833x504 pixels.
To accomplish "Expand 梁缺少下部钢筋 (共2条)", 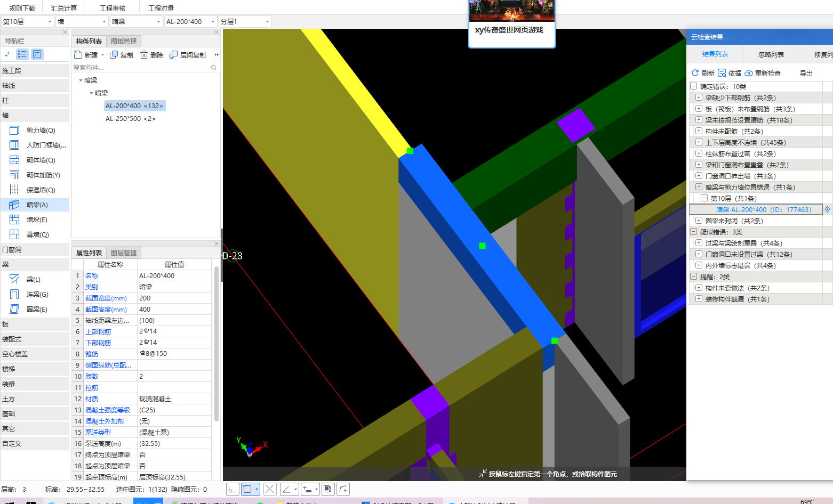I will click(699, 97).
